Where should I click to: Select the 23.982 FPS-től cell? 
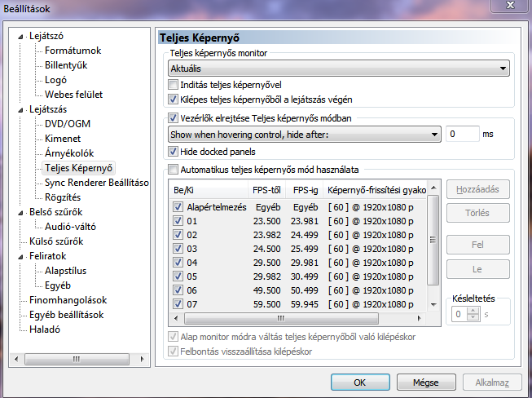pyautogui.click(x=266, y=235)
